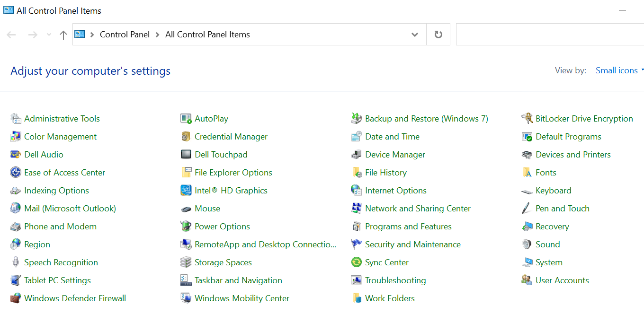Open Region settings
The height and width of the screenshot is (314, 644).
37,244
